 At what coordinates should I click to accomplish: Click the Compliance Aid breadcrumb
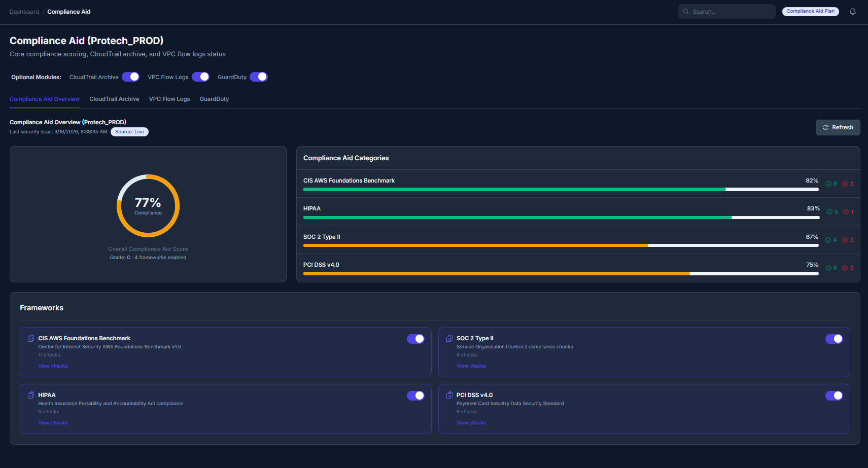(69, 12)
